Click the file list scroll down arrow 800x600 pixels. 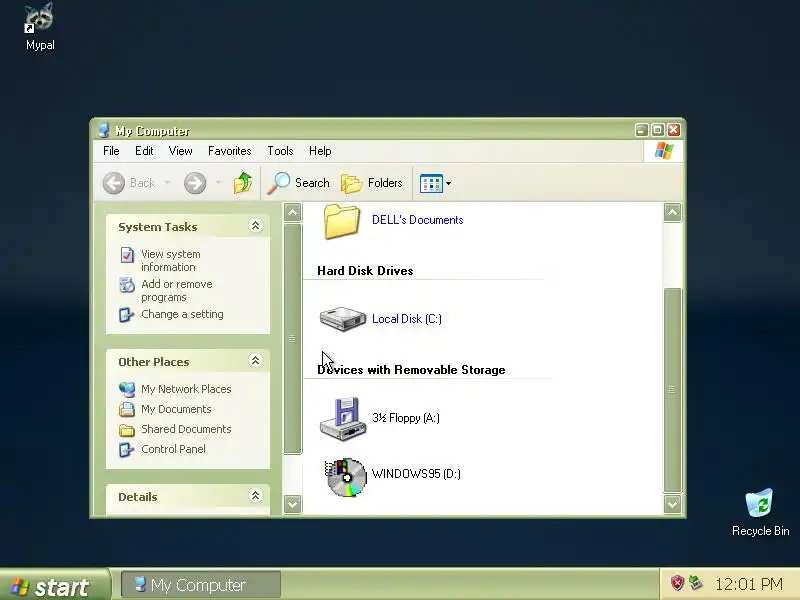click(x=672, y=505)
